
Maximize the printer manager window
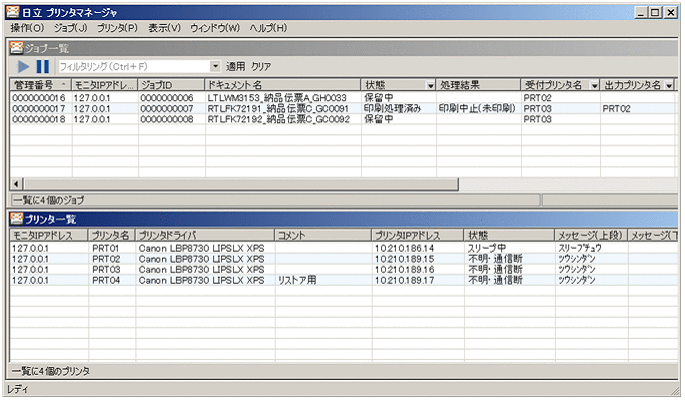[655, 12]
